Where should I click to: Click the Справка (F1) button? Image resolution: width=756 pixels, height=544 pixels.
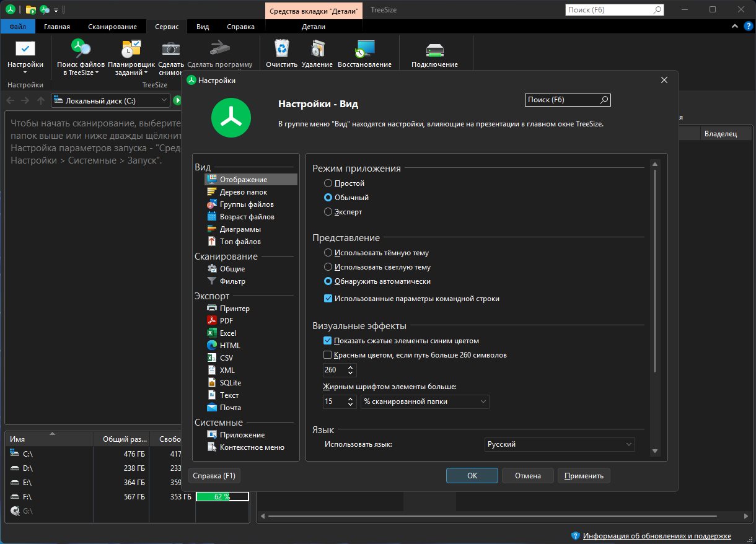tap(214, 476)
